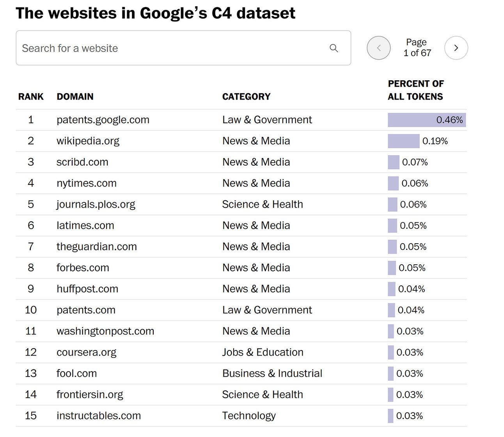Click the instructables.com domain
Viewport: 504px width, 437px height.
[99, 416]
